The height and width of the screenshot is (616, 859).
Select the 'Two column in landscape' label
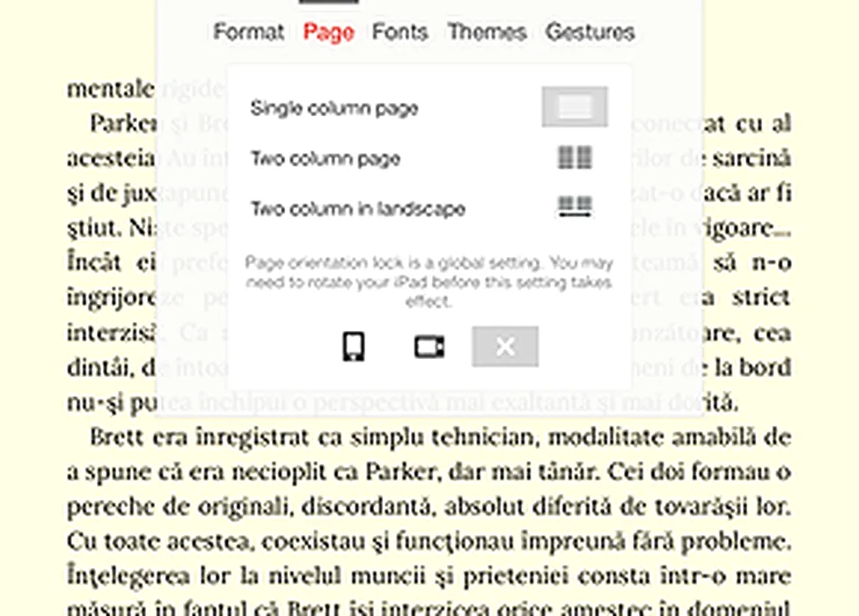(357, 209)
